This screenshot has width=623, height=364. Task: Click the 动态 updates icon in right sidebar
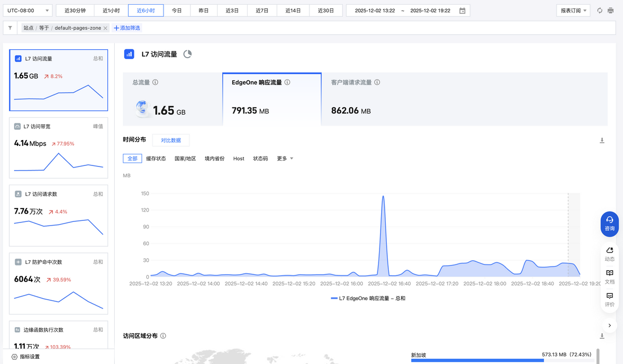[x=609, y=252]
